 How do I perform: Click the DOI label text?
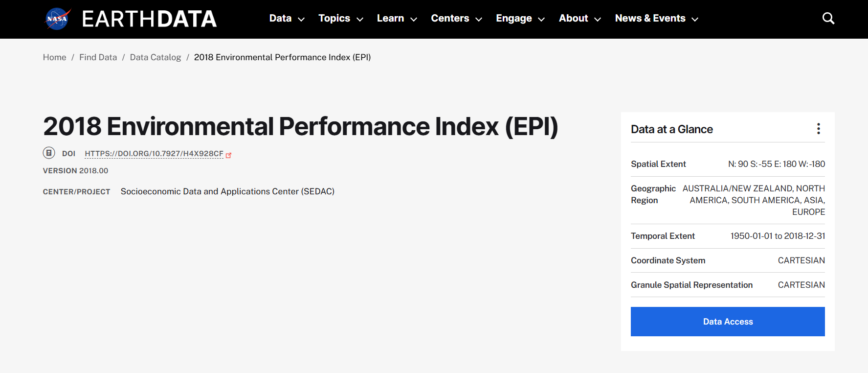(68, 154)
